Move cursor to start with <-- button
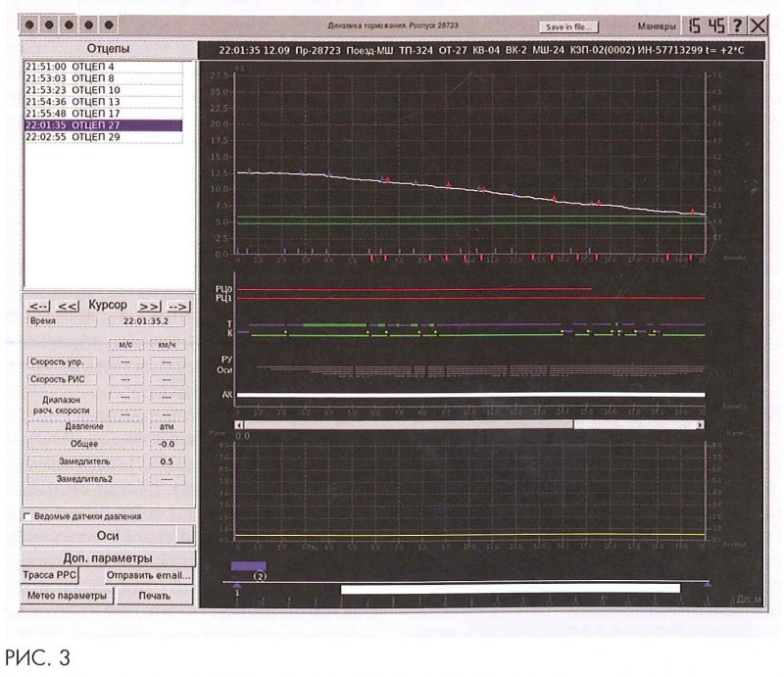This screenshot has height=677, width=784. (38, 306)
